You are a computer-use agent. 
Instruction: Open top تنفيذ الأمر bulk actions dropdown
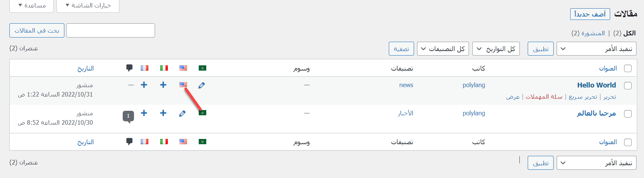pyautogui.click(x=596, y=49)
